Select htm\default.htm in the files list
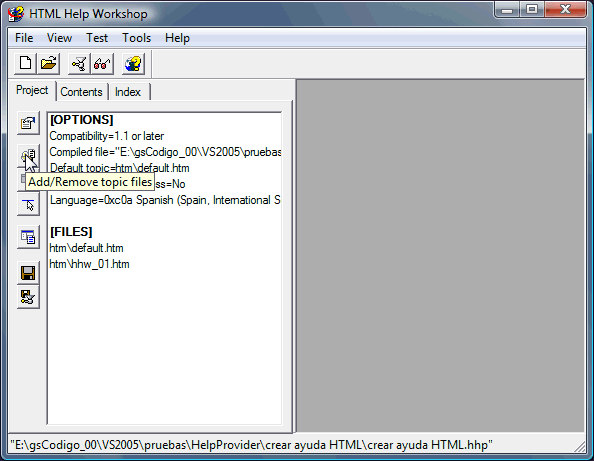 (x=86, y=248)
